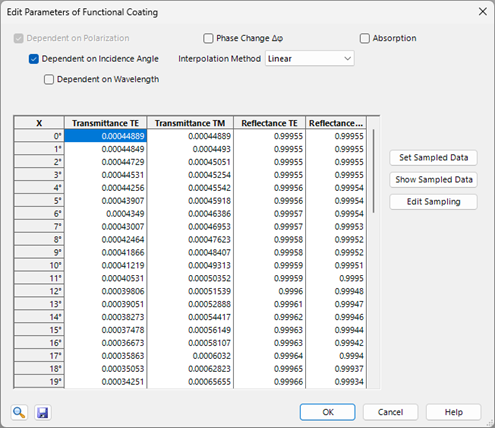Screen dimensions: 495x428
Task: Select the Transmittance TM column header
Action: 190,123
